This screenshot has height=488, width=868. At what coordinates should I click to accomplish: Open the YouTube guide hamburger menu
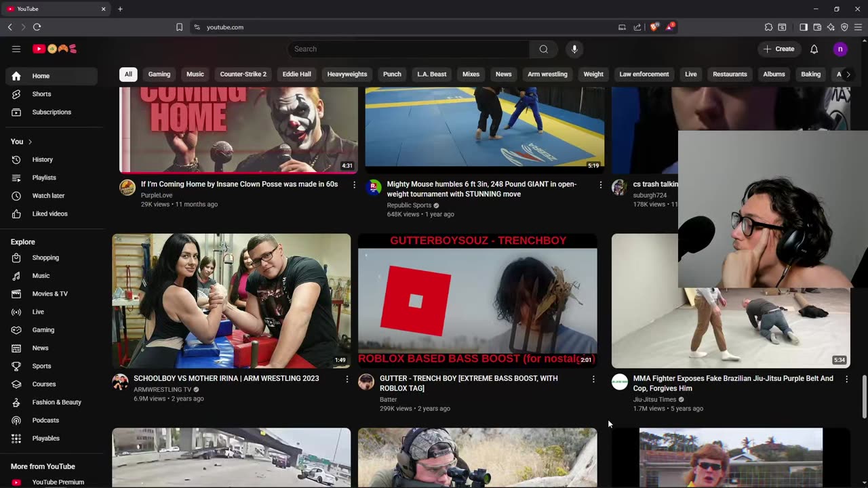[x=16, y=49]
